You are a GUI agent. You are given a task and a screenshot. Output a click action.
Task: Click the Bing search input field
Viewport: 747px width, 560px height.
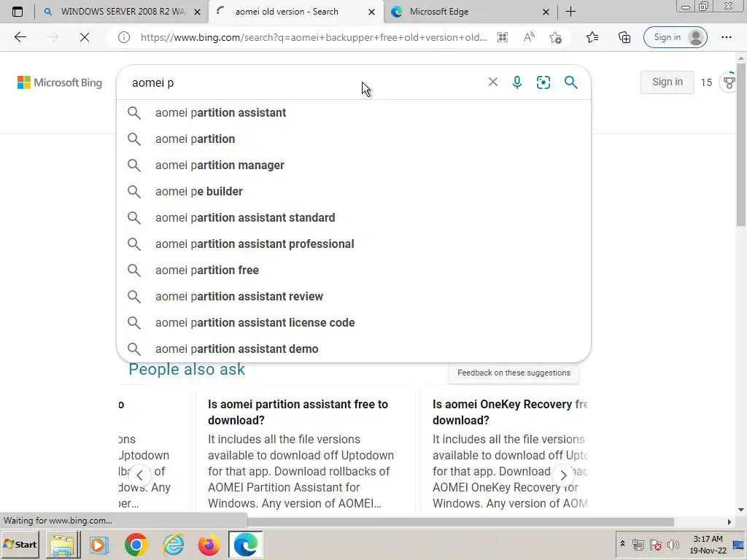(305, 82)
